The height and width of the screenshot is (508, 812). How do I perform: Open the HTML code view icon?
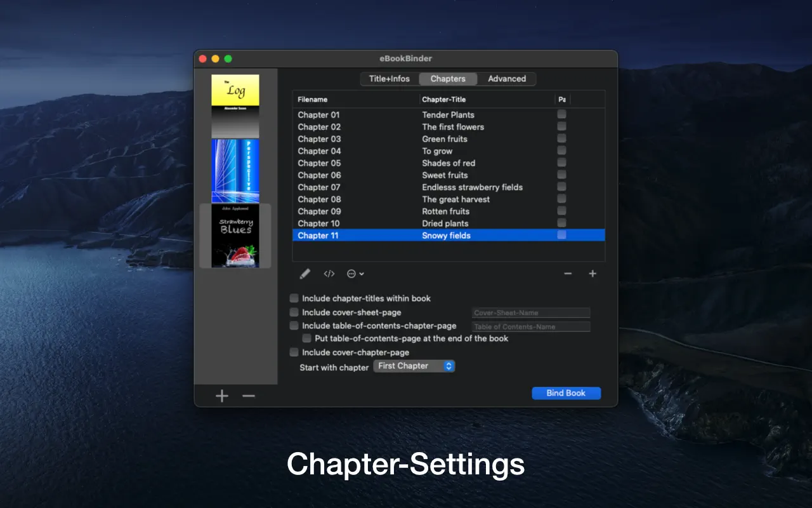(x=329, y=274)
